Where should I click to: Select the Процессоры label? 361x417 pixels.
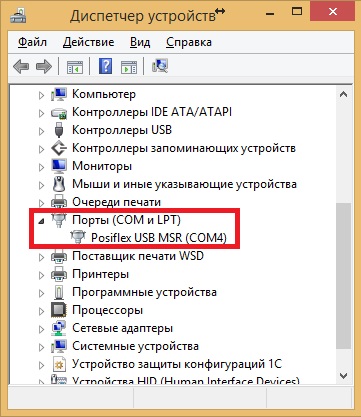[x=107, y=310]
